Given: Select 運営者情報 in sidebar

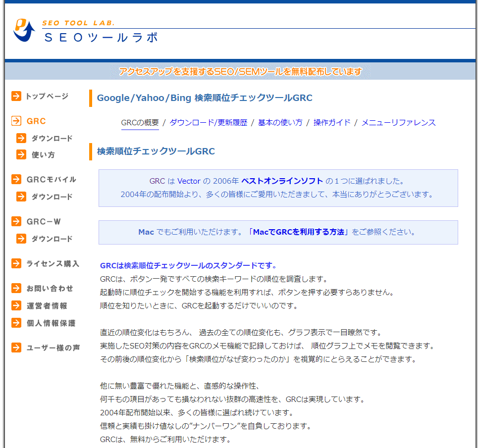Looking at the screenshot, I should coord(47,306).
